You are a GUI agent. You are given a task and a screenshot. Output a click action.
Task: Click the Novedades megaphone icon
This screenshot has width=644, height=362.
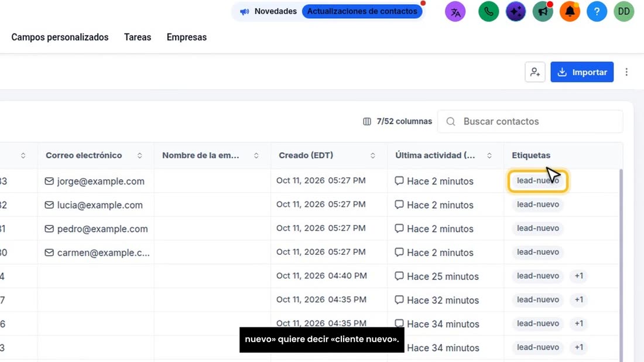[245, 12]
